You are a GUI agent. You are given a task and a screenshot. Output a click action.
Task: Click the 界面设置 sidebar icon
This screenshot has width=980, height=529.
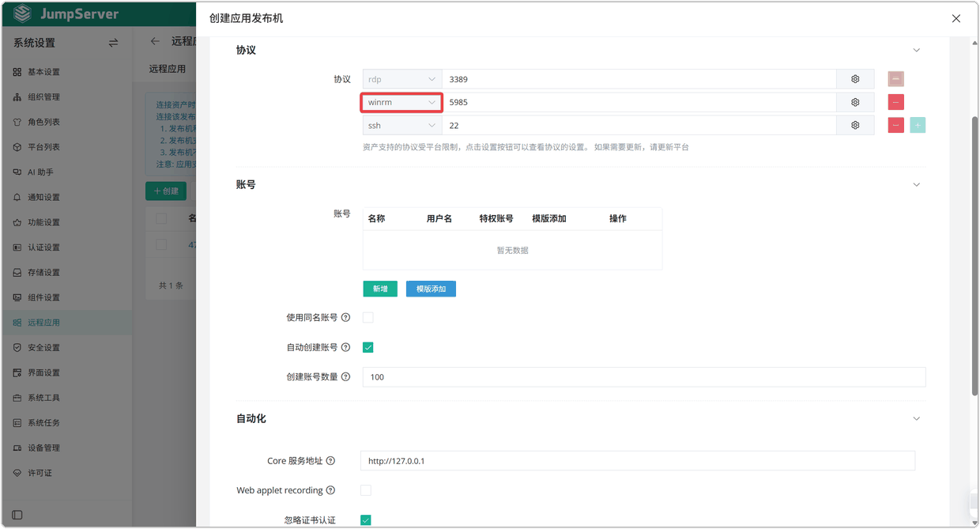[17, 372]
